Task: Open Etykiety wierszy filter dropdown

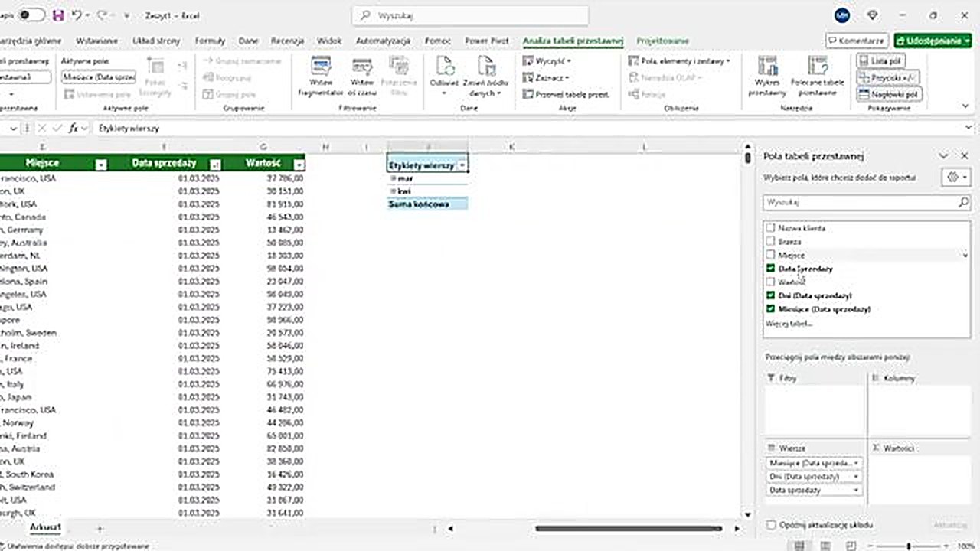Action: pyautogui.click(x=462, y=165)
